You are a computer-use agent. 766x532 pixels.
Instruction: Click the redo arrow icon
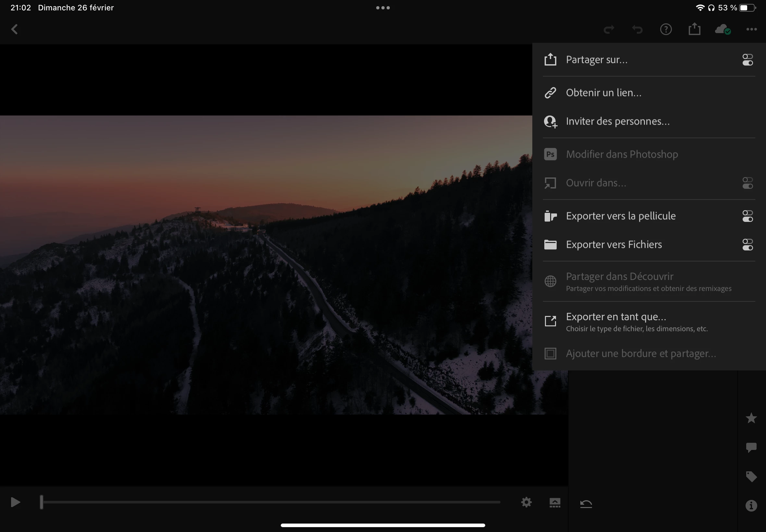point(609,30)
